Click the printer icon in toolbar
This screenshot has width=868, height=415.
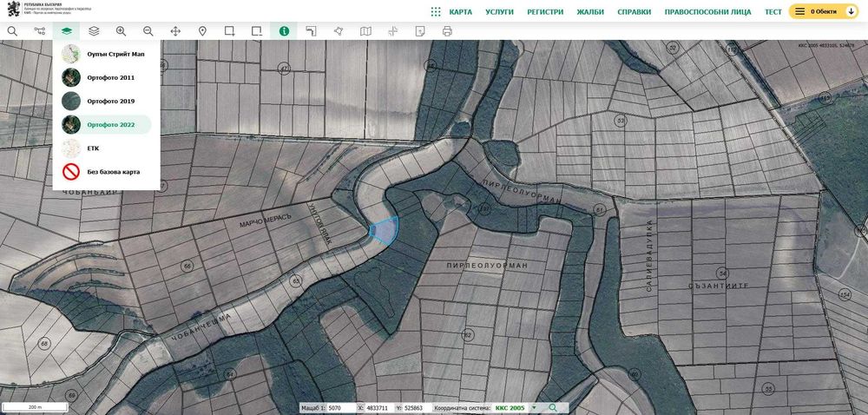447,30
